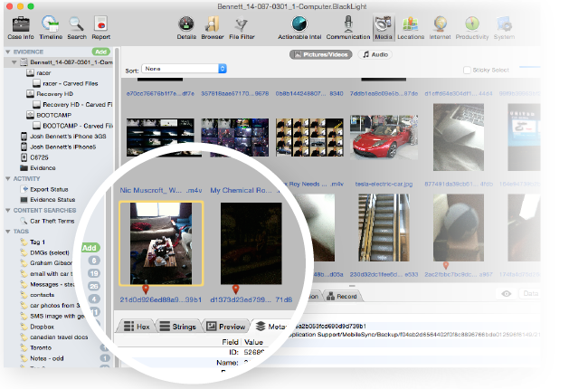Select the C6725 device entry
The image size is (588, 389).
pos(39,157)
